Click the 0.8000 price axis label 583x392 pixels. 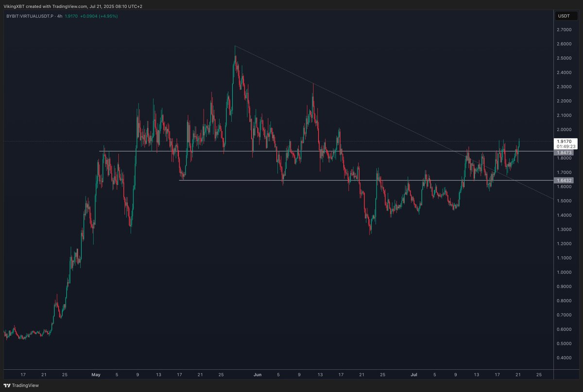[564, 301]
